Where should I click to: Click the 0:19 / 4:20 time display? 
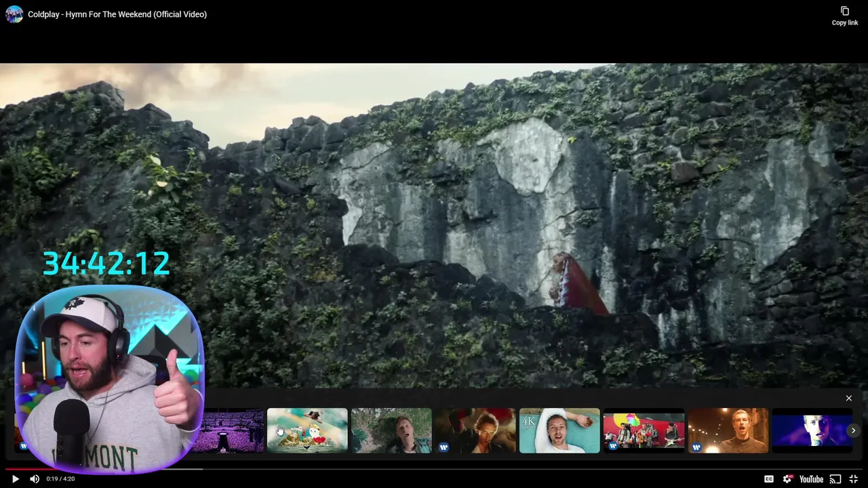pos(60,479)
